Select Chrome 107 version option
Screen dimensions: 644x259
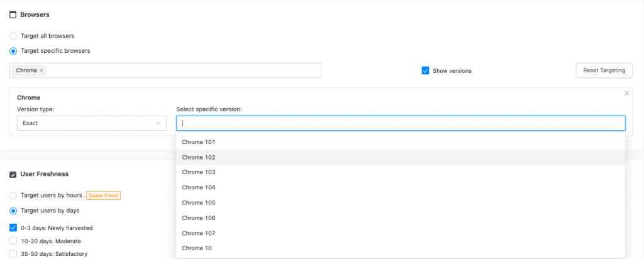click(x=198, y=233)
